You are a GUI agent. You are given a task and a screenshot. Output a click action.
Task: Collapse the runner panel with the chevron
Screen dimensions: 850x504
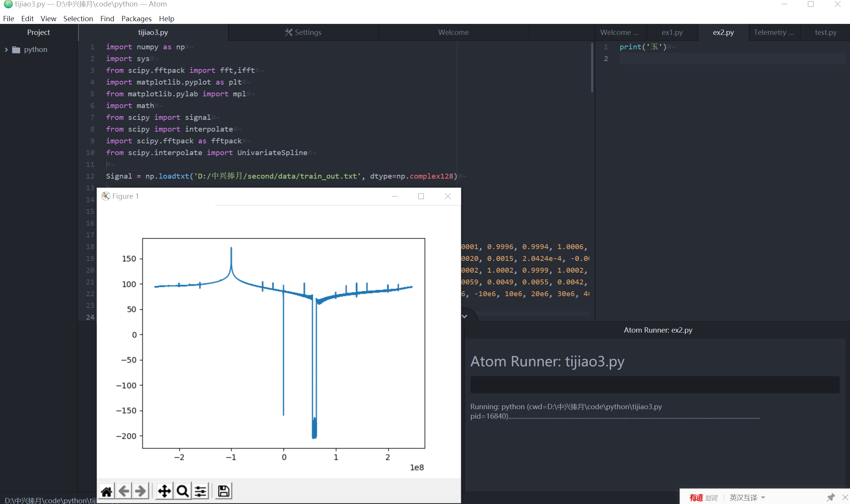[464, 316]
